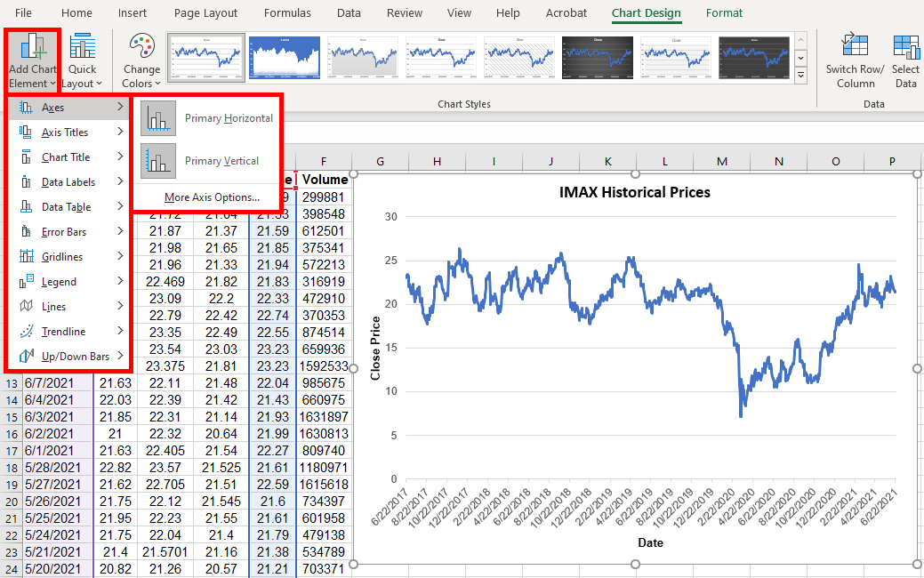Screen dimensions: 924x578
Task: Select the Volume column header cell
Action: coord(324,180)
